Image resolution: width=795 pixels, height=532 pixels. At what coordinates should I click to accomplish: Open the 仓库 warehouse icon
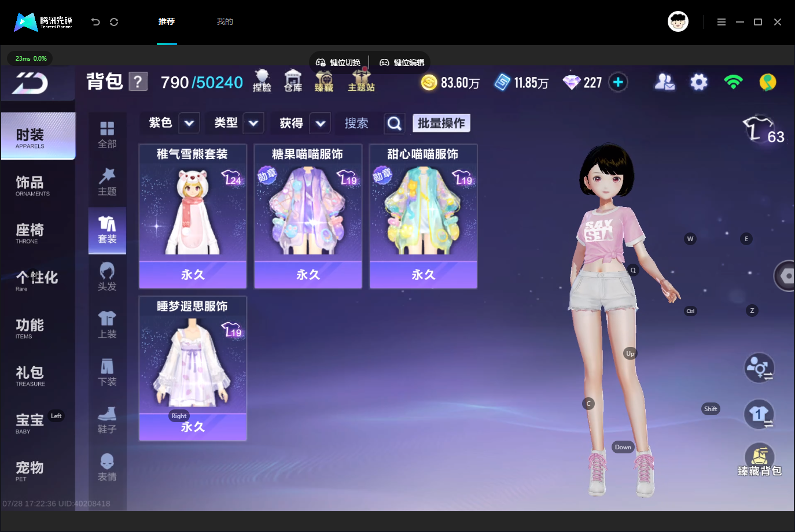pyautogui.click(x=293, y=81)
